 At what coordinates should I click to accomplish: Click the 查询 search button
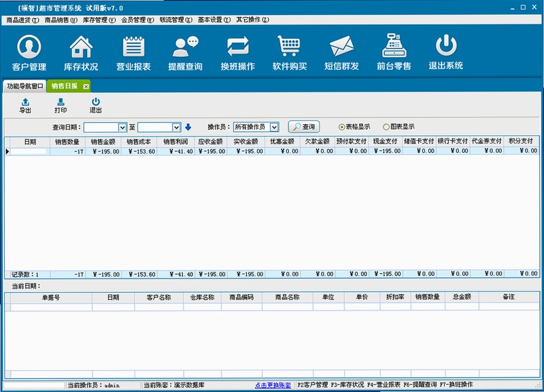pos(304,127)
